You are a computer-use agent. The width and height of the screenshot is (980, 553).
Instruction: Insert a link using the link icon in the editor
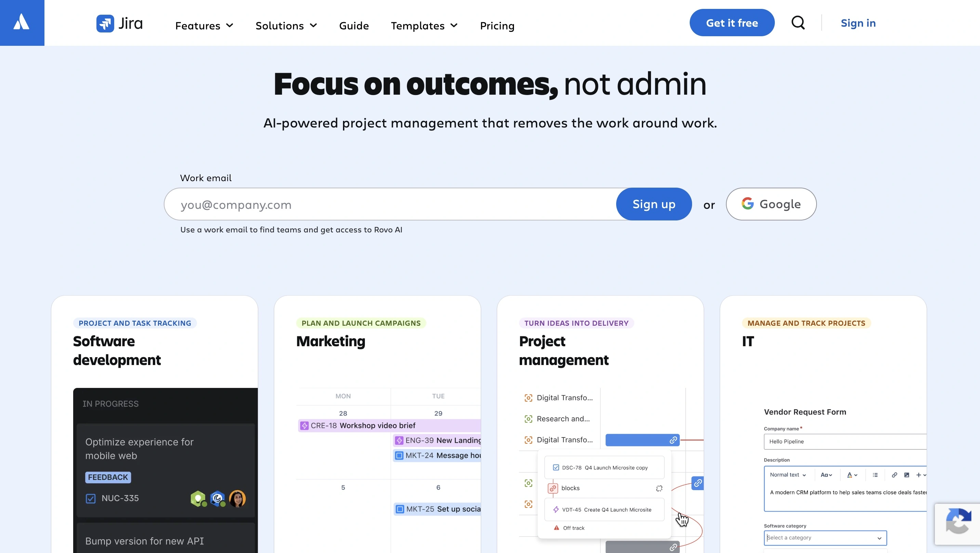[895, 475]
